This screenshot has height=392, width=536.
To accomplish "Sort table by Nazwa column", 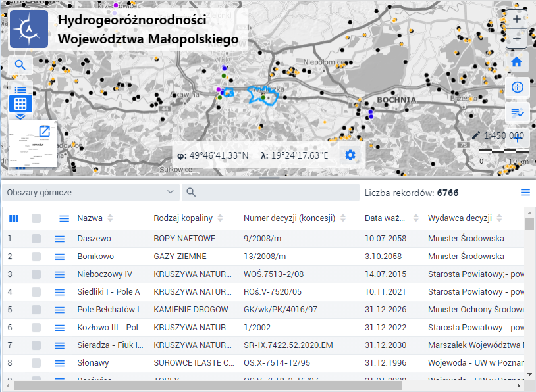I will pos(90,218).
